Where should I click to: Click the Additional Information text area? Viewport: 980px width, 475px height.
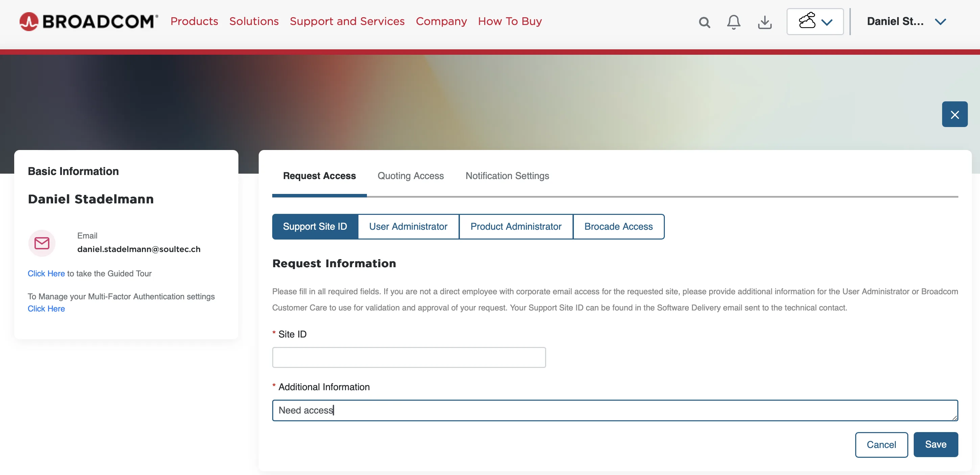coord(615,410)
